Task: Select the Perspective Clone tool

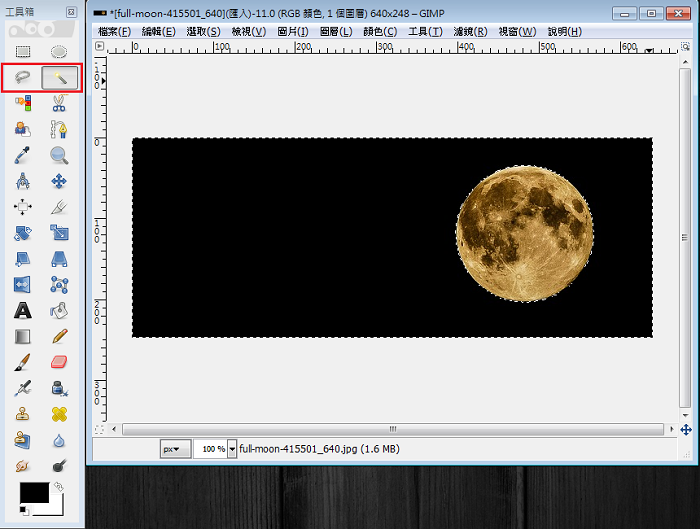Action: pyautogui.click(x=23, y=440)
